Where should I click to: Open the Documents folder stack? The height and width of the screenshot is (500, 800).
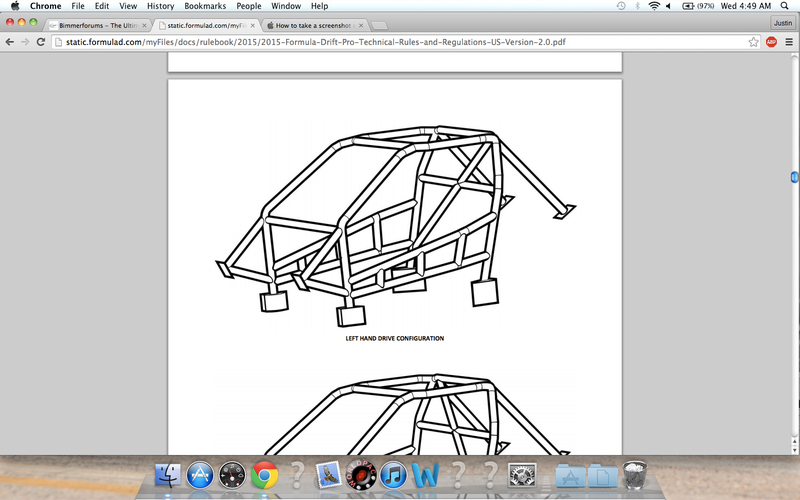click(603, 476)
